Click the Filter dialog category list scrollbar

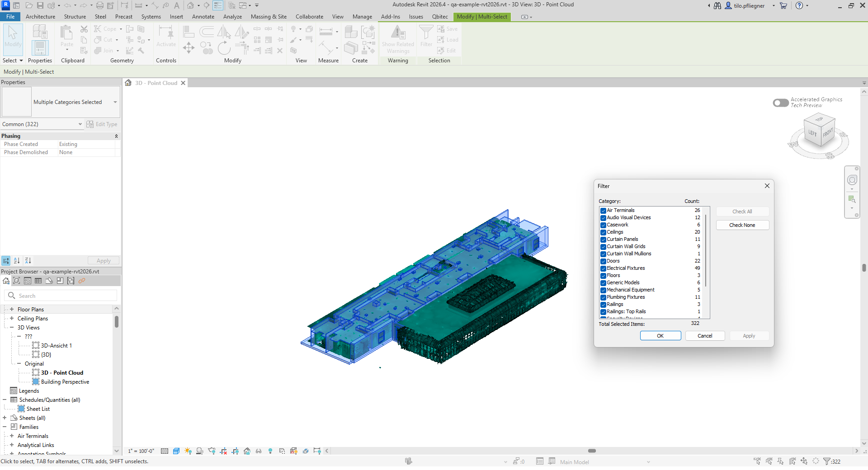click(x=706, y=251)
